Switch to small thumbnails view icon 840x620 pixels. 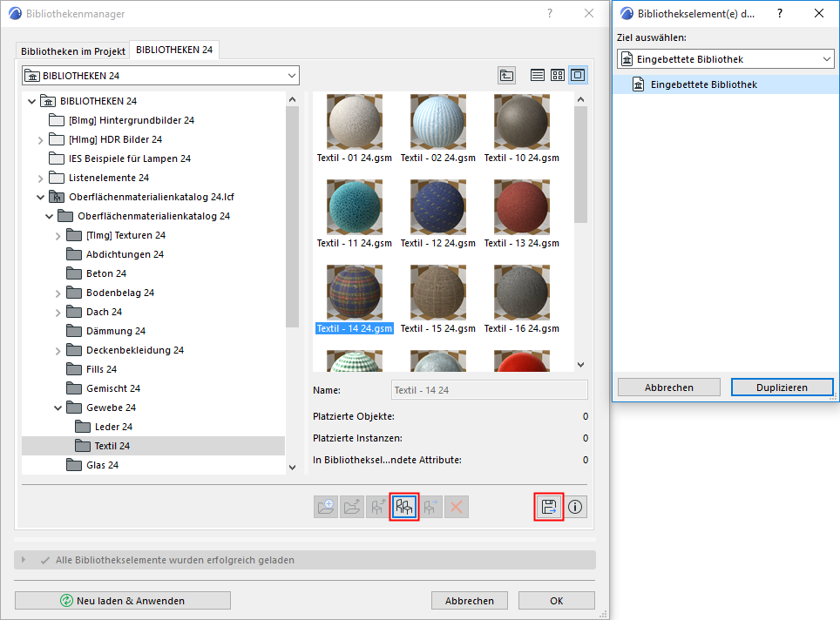tap(558, 75)
